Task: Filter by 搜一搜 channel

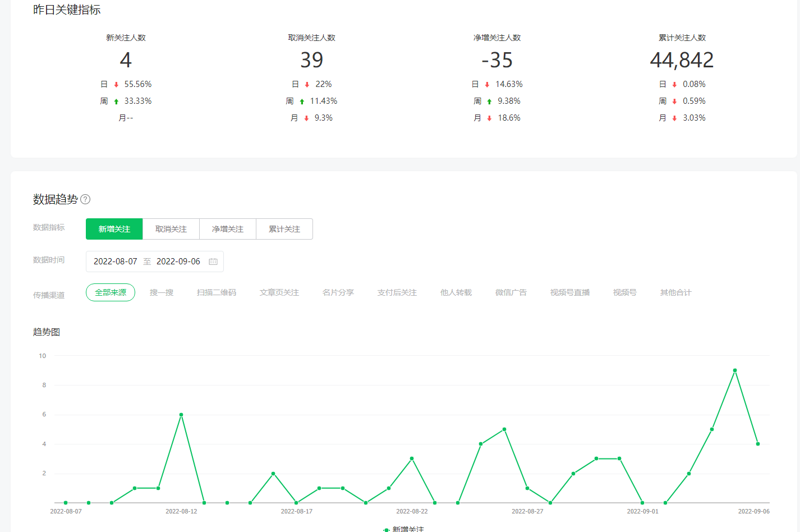Action: click(x=162, y=292)
